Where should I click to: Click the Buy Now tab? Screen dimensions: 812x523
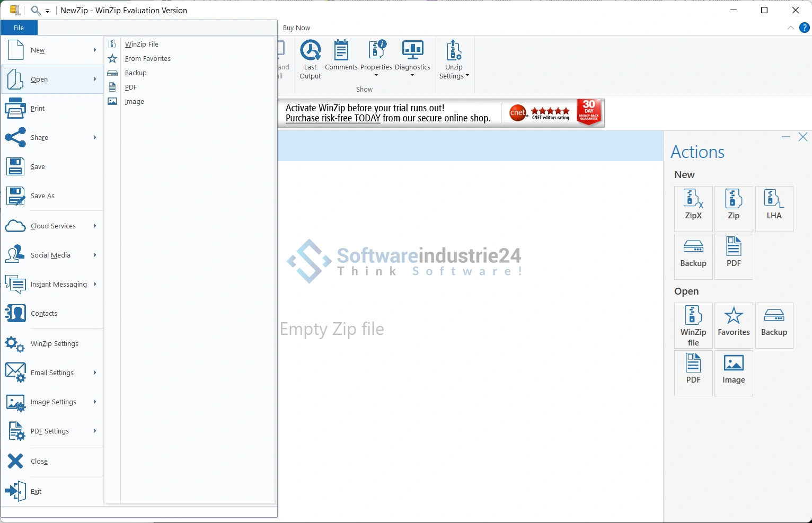pyautogui.click(x=296, y=28)
